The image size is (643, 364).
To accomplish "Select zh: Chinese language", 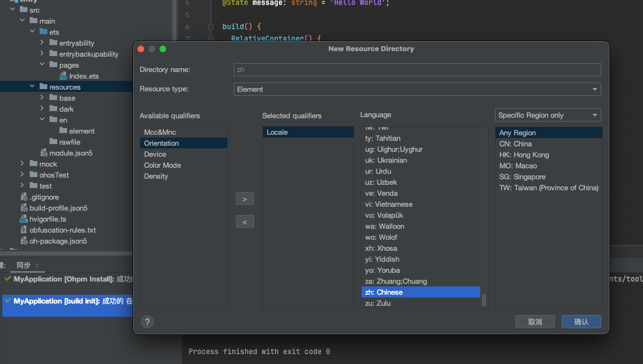I will [421, 293].
